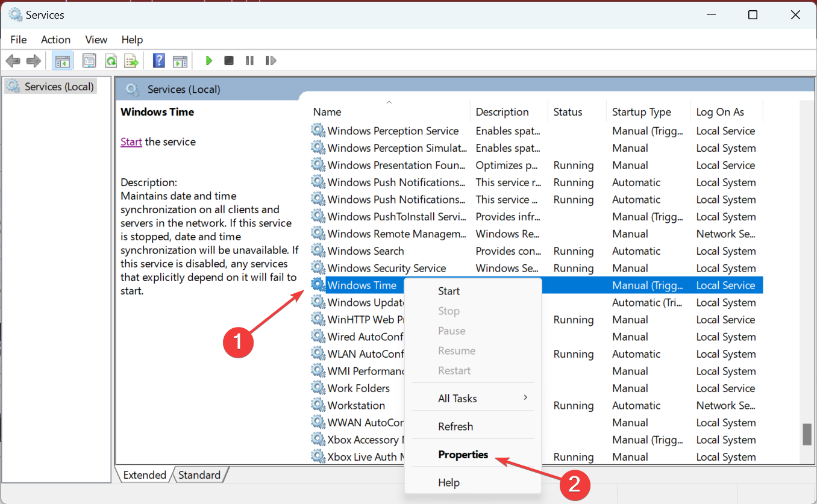Sort by the Name column header

389,112
